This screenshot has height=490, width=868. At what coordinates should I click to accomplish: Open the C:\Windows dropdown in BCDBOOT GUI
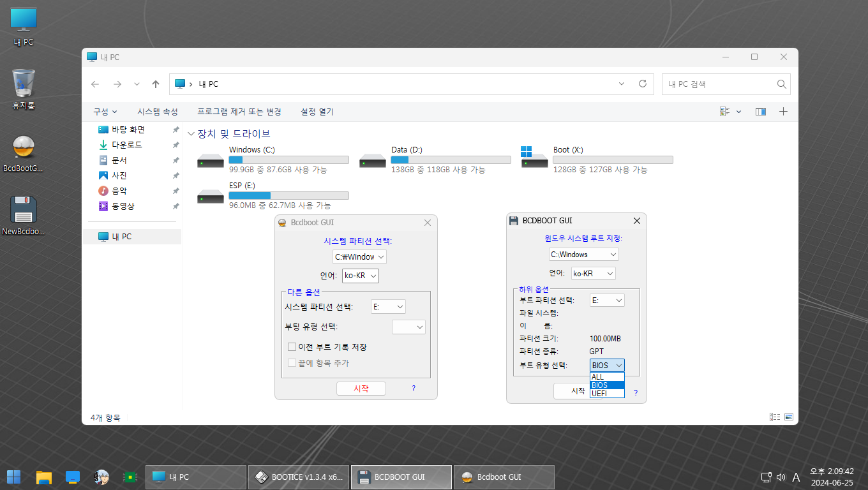tap(584, 254)
